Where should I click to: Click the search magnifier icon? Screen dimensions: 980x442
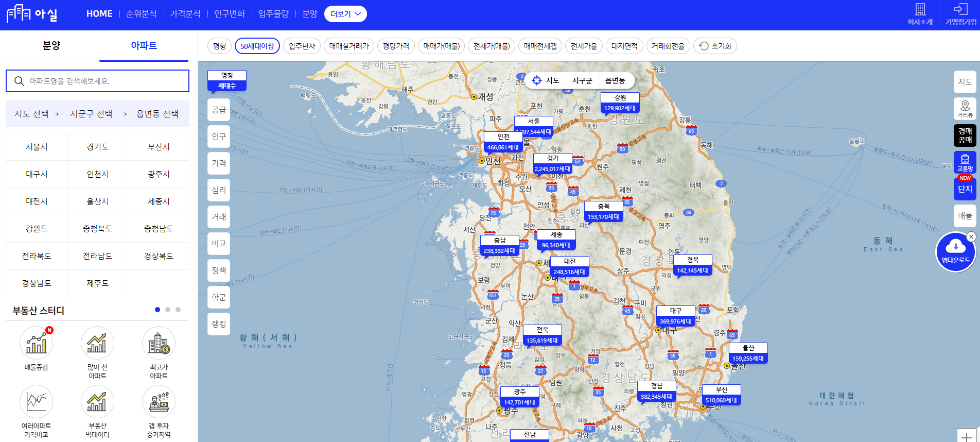[19, 81]
